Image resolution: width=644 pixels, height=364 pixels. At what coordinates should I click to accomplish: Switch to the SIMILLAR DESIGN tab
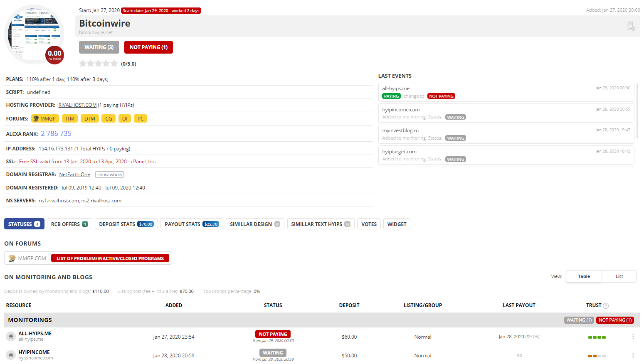(x=255, y=224)
